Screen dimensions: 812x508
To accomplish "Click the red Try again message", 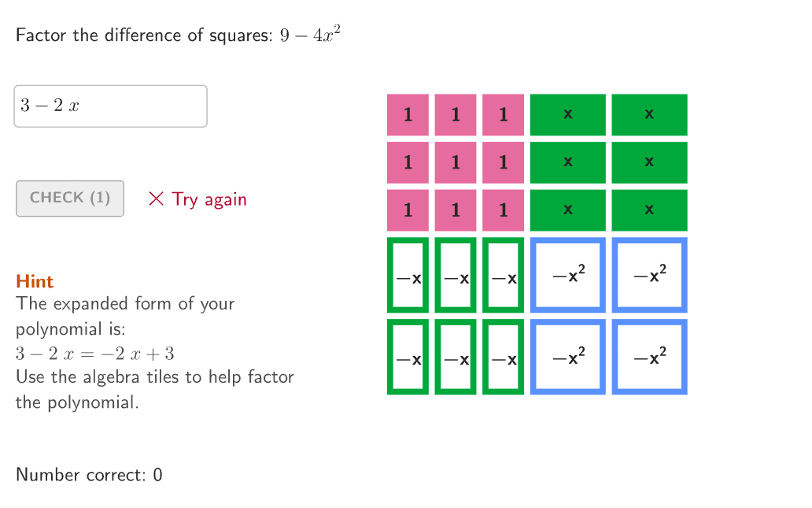I will point(197,200).
